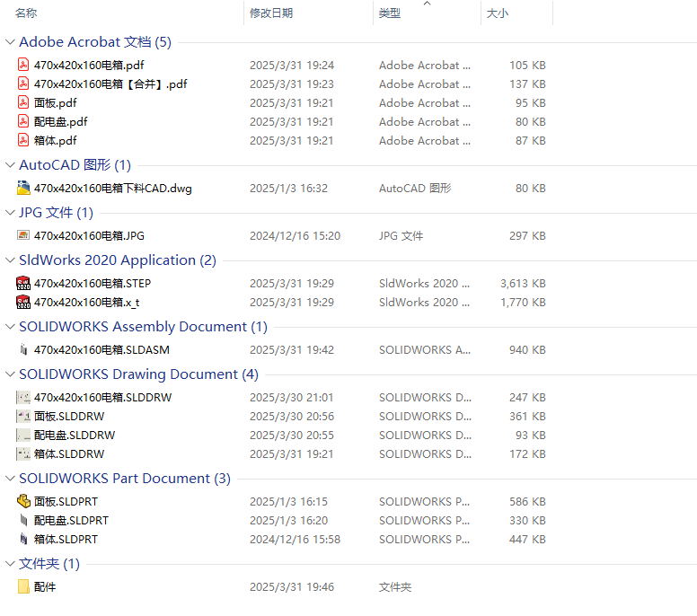The height and width of the screenshot is (616, 697).
Task: Select file name 470x420x160电箱.pdf
Action: 89,65
